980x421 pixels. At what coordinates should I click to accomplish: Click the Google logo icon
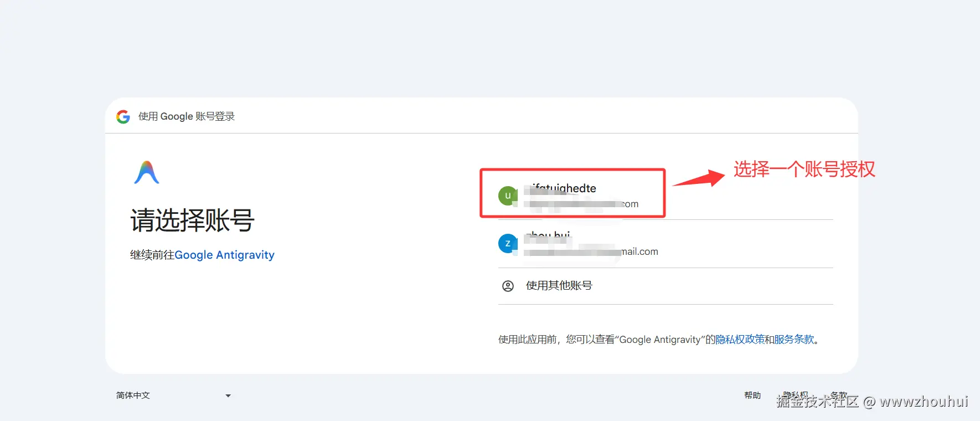coord(123,116)
